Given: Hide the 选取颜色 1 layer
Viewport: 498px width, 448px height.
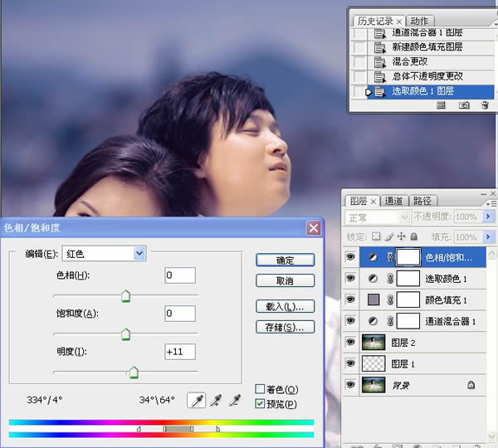Looking at the screenshot, I should [350, 278].
